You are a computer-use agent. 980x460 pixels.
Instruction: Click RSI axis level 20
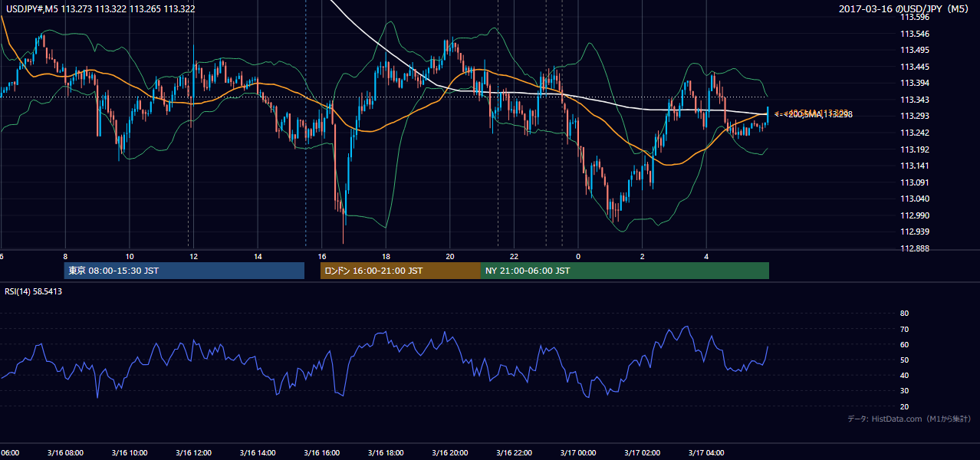pyautogui.click(x=905, y=406)
